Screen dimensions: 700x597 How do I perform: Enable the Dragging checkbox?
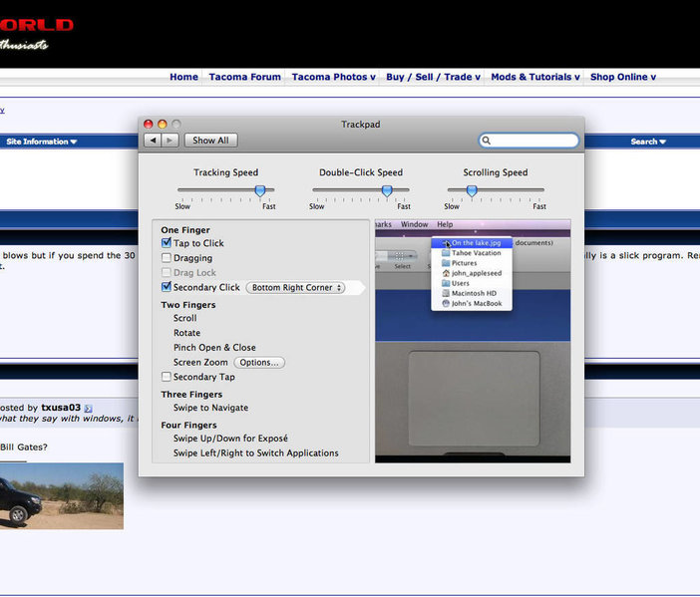(x=167, y=258)
